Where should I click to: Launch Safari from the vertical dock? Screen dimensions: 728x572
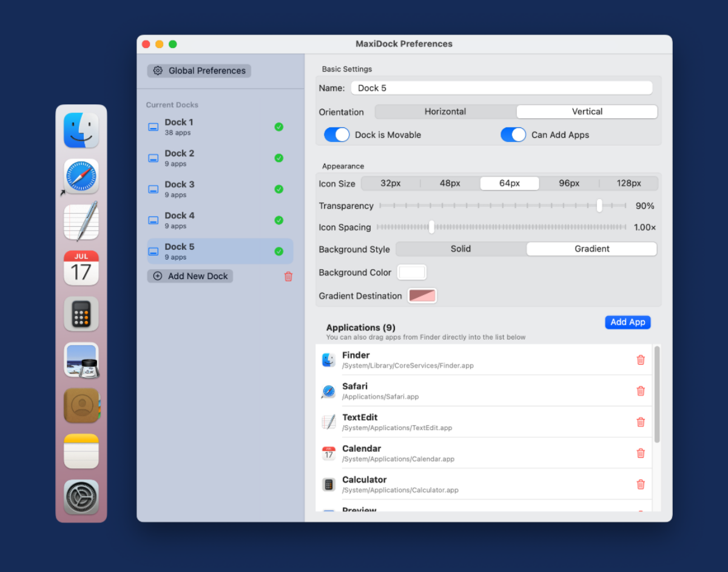81,177
